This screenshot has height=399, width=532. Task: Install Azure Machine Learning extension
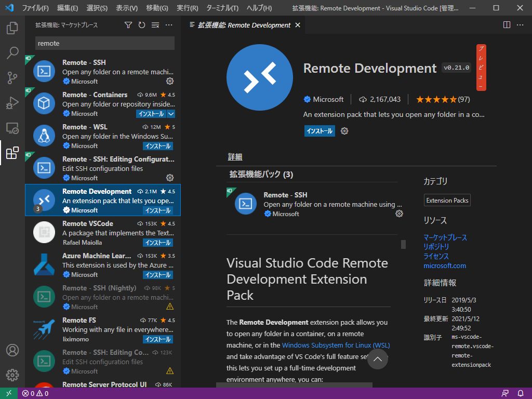coord(158,275)
